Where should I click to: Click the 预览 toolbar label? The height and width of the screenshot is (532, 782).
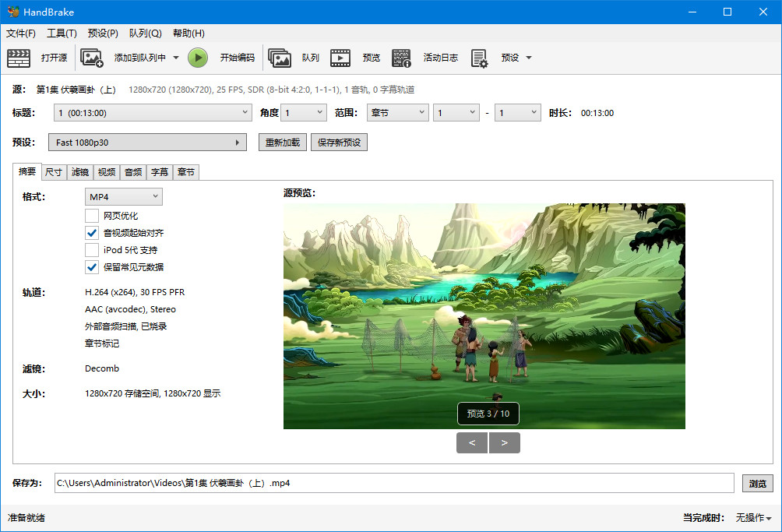[x=371, y=58]
